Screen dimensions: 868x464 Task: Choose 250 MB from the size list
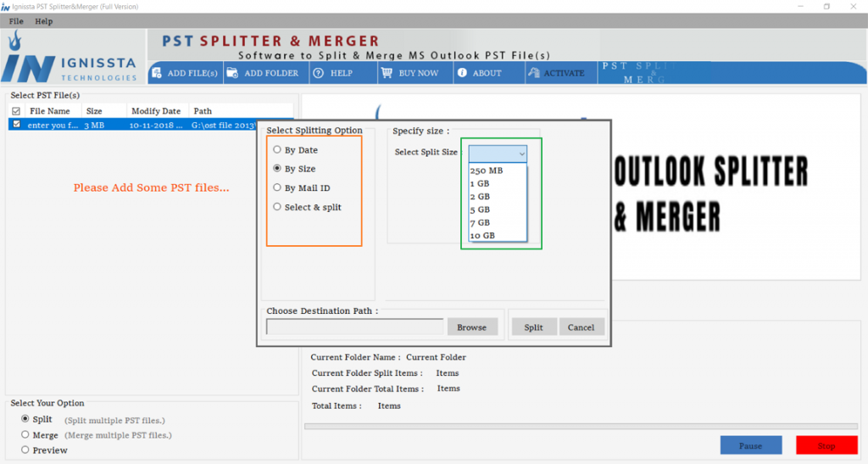click(x=486, y=171)
